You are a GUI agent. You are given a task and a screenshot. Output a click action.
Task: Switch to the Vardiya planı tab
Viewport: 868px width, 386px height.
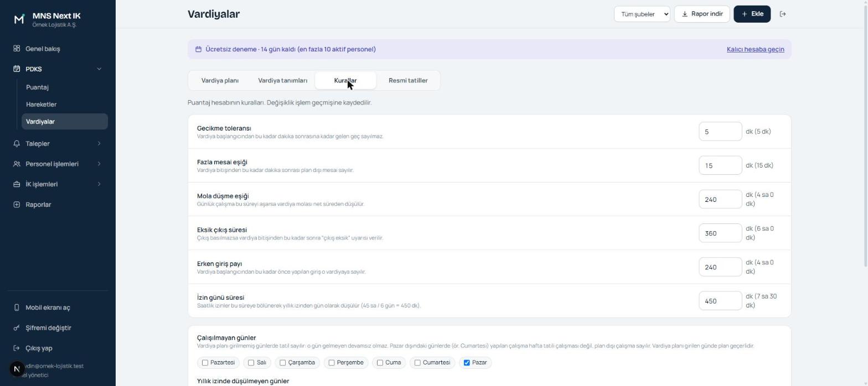220,80
